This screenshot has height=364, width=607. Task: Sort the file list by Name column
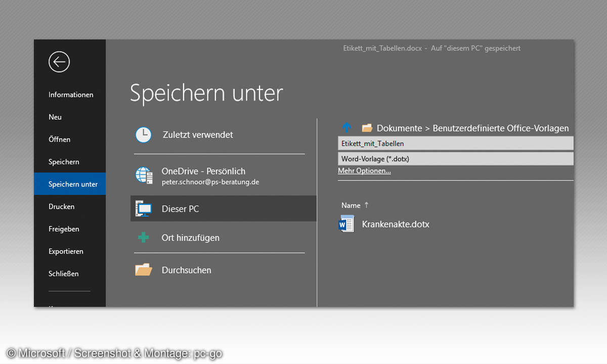[351, 205]
